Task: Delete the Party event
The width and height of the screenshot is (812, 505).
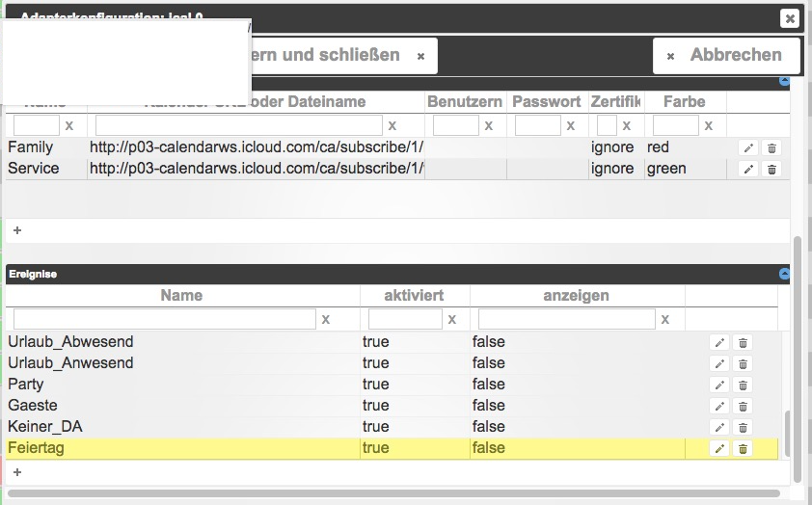Action: 743,385
